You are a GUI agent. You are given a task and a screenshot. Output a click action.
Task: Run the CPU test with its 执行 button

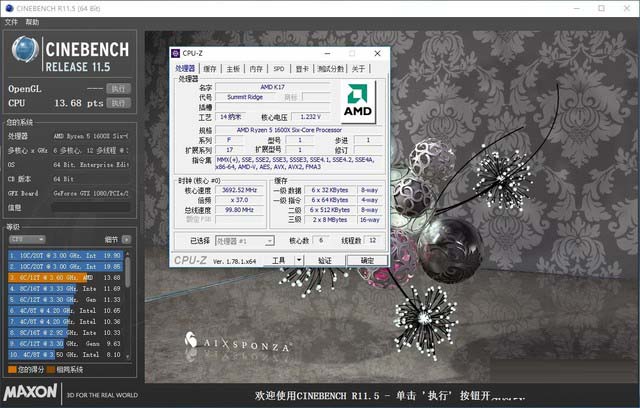pos(118,103)
